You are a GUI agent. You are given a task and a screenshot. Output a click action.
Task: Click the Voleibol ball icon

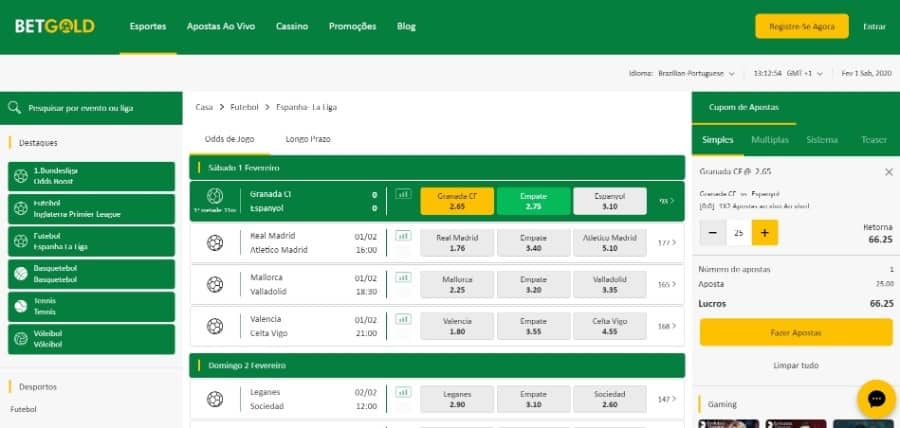[x=21, y=338]
